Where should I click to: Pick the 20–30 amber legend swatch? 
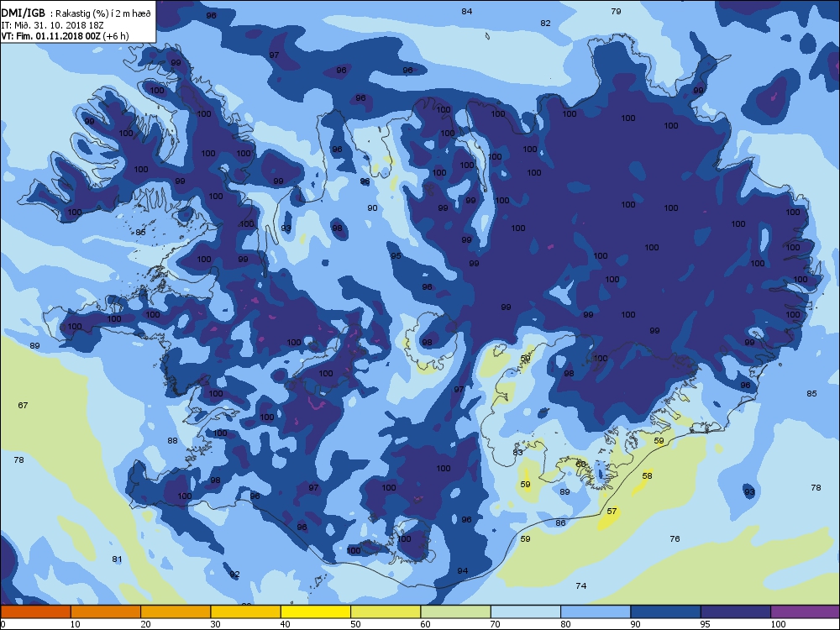tap(176, 612)
